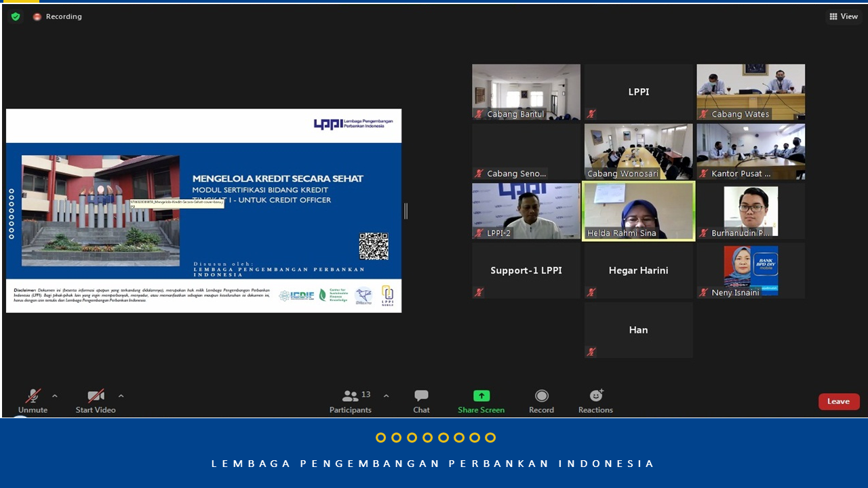Click the red Leave button

tap(839, 401)
